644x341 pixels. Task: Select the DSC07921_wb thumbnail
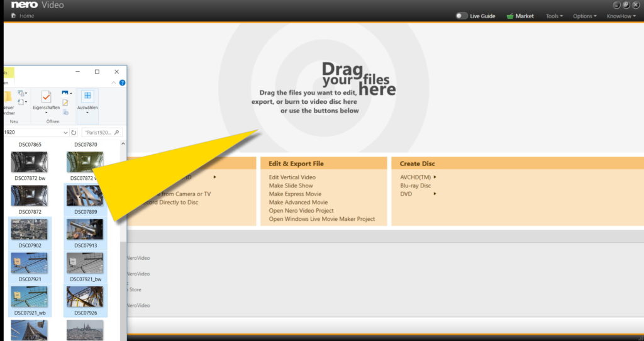tap(29, 296)
